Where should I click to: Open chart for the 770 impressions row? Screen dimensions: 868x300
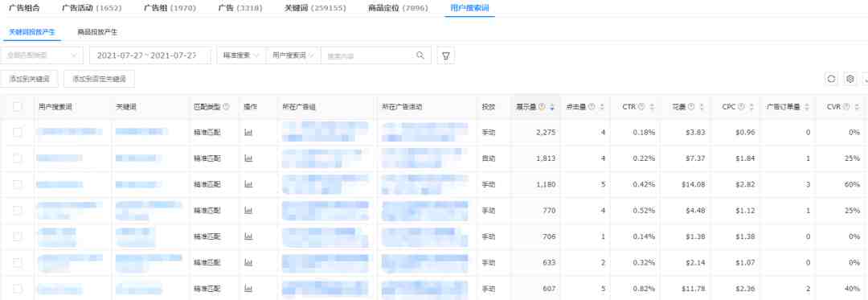pos(248,211)
